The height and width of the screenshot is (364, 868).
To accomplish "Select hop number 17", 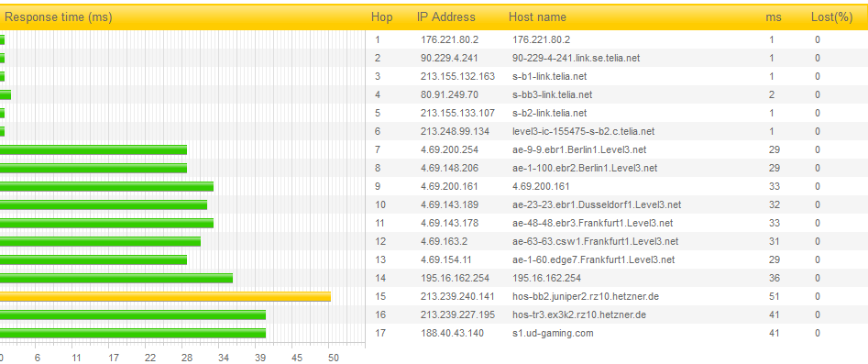I will 379,333.
